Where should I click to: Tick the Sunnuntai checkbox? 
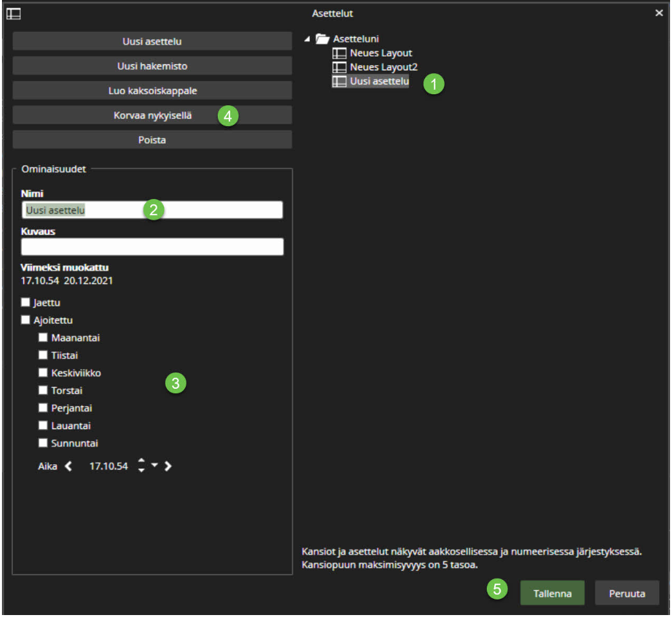tap(43, 443)
